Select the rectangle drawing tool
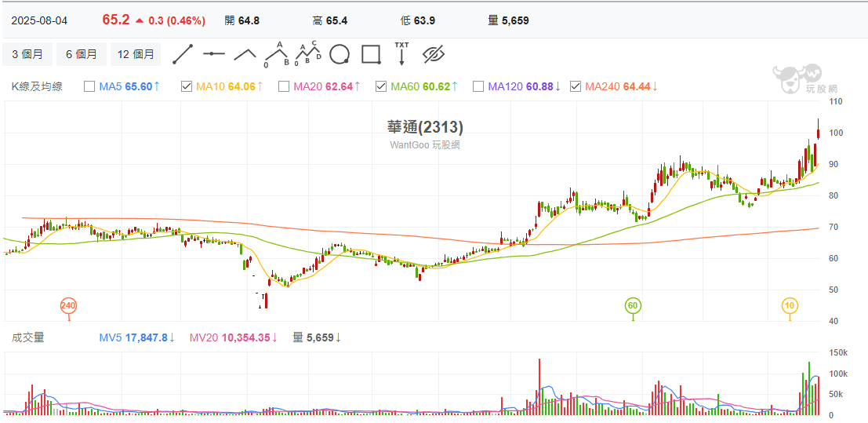 pos(370,54)
